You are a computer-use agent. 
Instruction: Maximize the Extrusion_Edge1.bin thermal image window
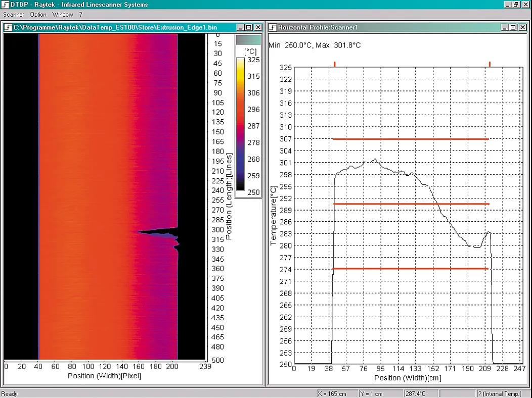[x=249, y=27]
